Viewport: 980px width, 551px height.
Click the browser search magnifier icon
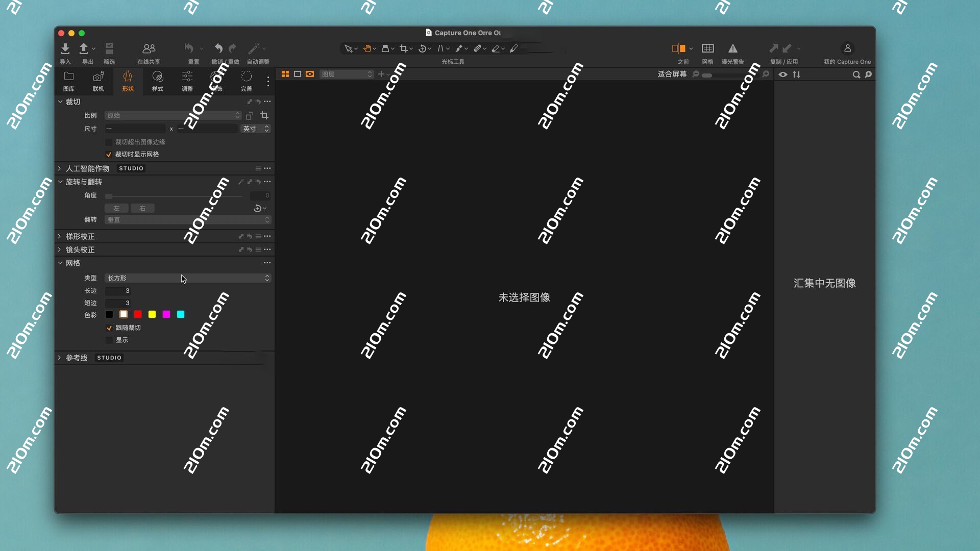coord(856,74)
